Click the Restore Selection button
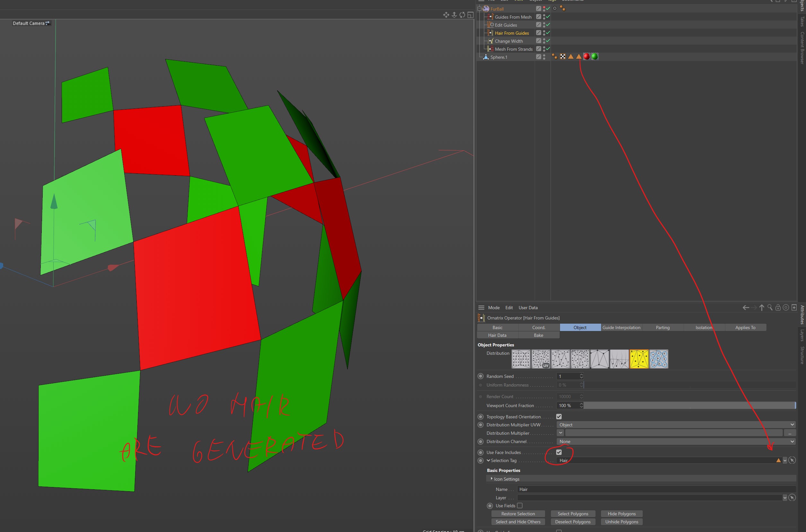Image resolution: width=806 pixels, height=532 pixels. click(518, 514)
